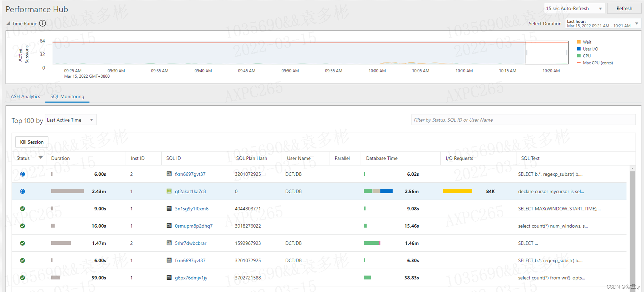Viewport: 644px width, 292px height.
Task: Click the Wait legend orange swatch
Action: pyautogui.click(x=579, y=42)
